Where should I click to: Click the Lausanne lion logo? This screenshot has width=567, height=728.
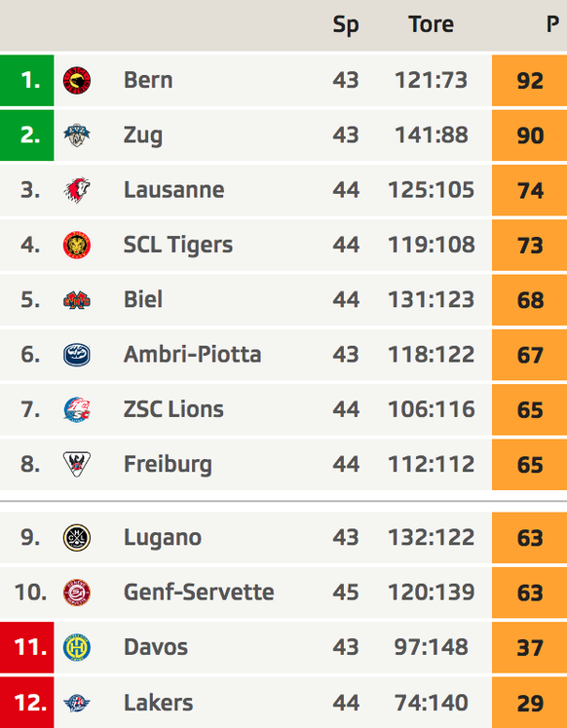(x=77, y=190)
